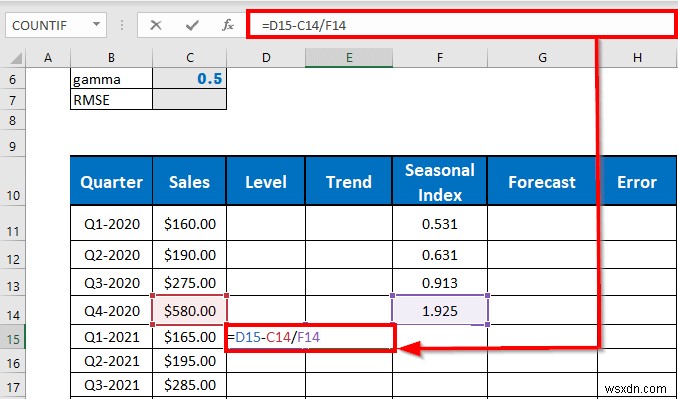The height and width of the screenshot is (399, 678).
Task: Select cell Q4-2020
Action: click(111, 310)
